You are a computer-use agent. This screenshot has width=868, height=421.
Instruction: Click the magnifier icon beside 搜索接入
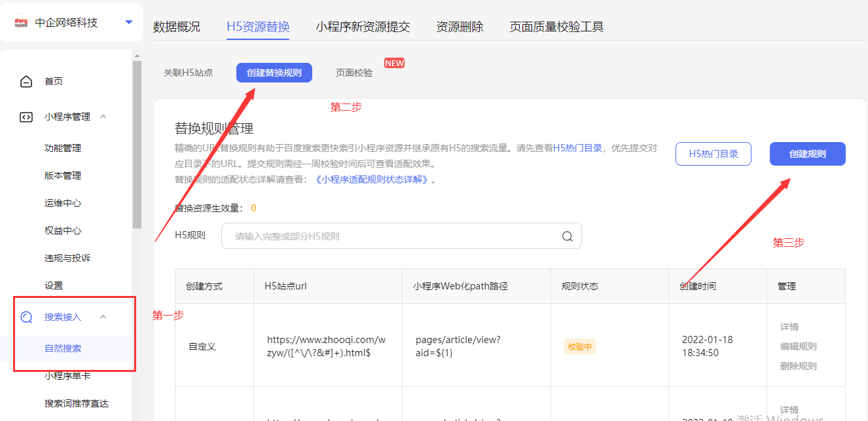26,316
